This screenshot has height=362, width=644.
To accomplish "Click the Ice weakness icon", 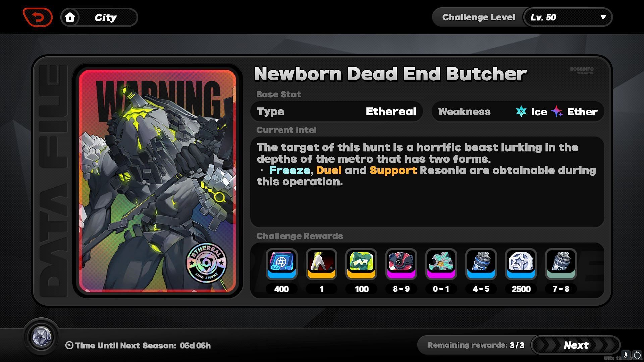I will click(x=521, y=111).
